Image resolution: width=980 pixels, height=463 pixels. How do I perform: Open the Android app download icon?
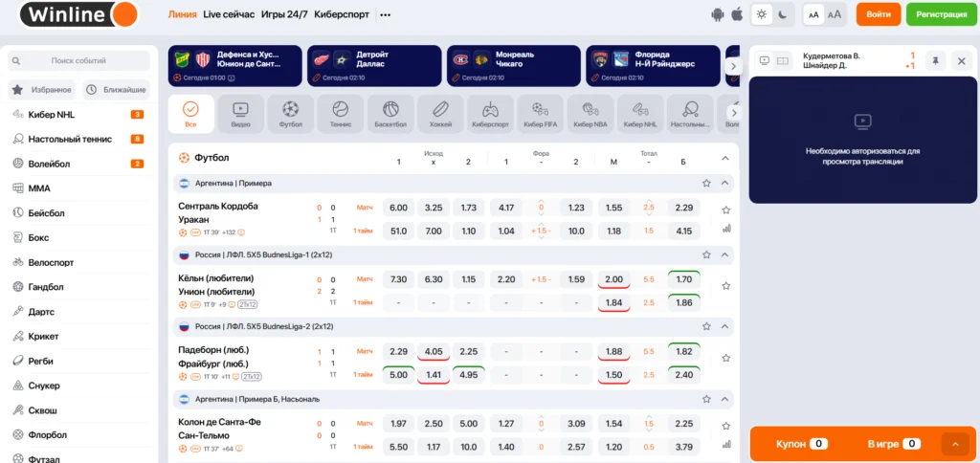(719, 14)
